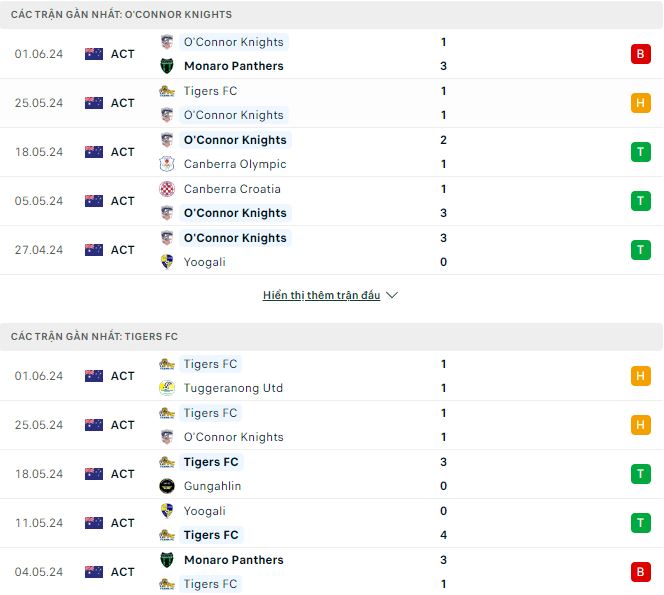Click score 4 in Yoogali vs Tigers match

click(x=443, y=535)
